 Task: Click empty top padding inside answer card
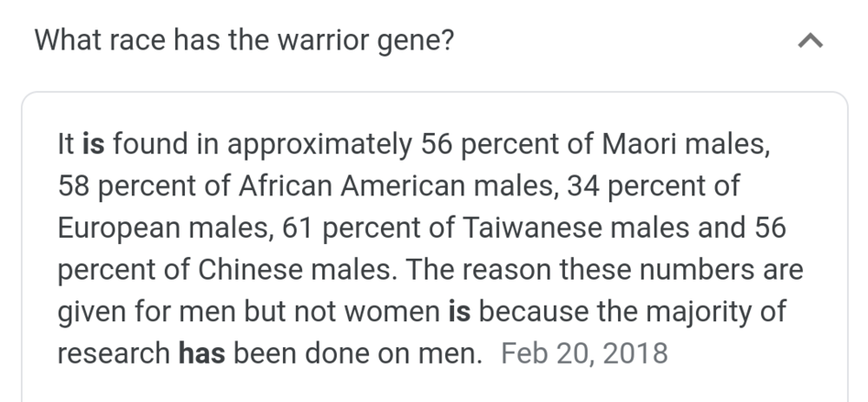tap(435, 109)
